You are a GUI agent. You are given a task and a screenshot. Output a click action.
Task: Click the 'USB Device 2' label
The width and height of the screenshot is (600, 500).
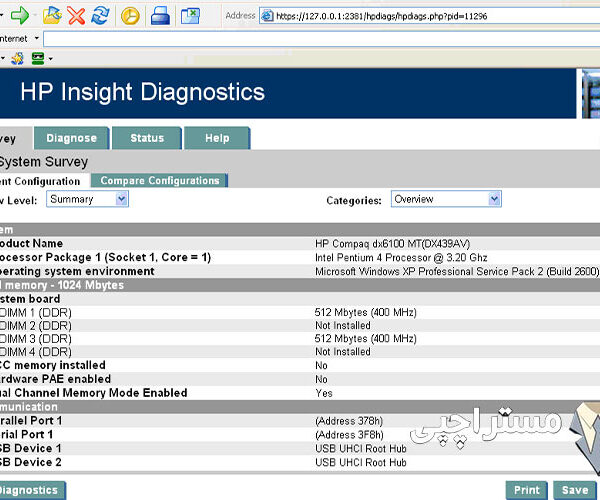[31, 462]
